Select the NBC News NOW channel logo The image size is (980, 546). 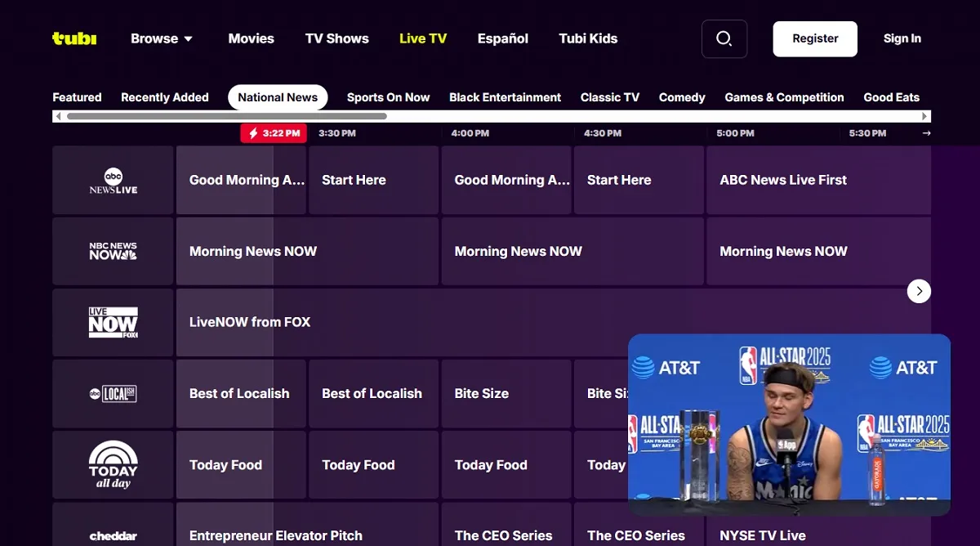pos(113,251)
